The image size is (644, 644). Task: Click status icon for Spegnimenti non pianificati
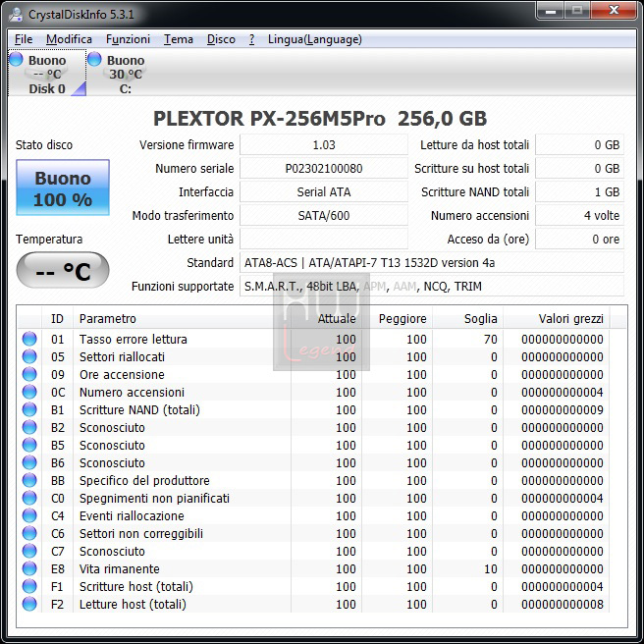pyautogui.click(x=29, y=498)
